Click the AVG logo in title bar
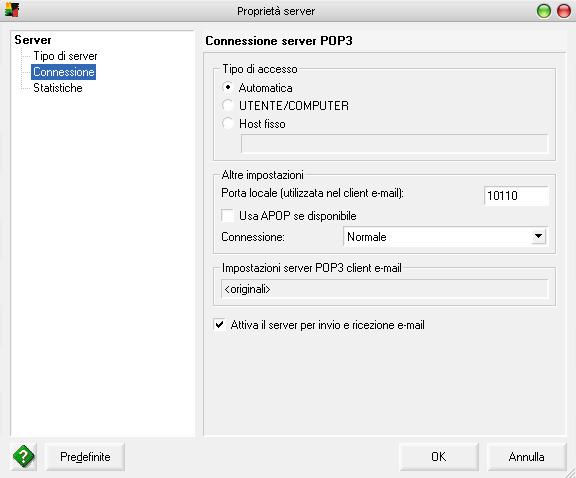The height and width of the screenshot is (478, 576). (x=11, y=10)
